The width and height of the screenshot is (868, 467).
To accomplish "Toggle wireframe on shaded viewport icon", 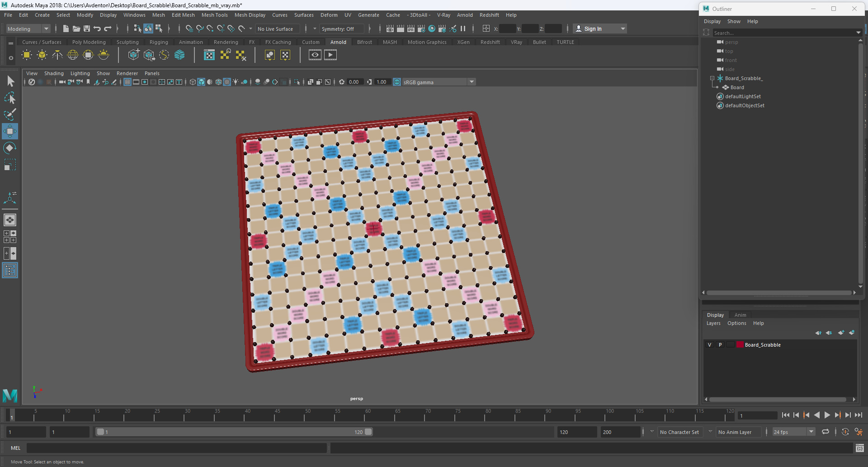I will 219,82.
